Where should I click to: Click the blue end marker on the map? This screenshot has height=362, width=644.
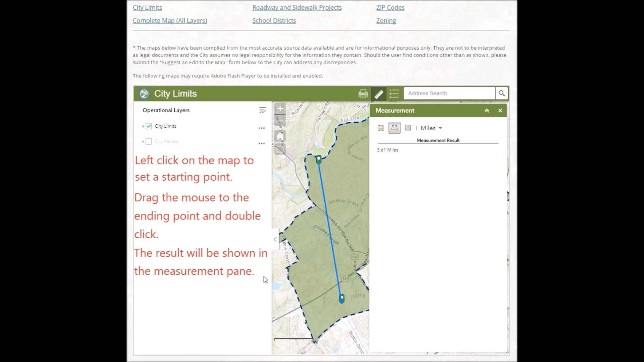[x=341, y=299]
